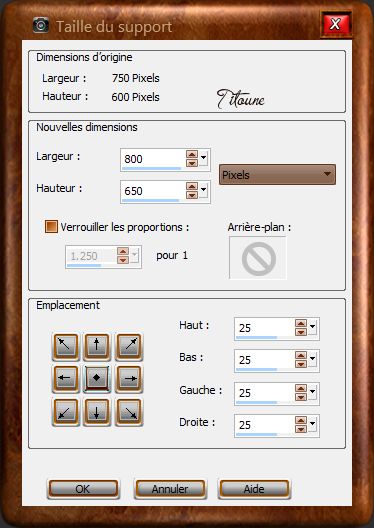Select bottom-left placement arrow
374x528 pixels.
(66, 412)
